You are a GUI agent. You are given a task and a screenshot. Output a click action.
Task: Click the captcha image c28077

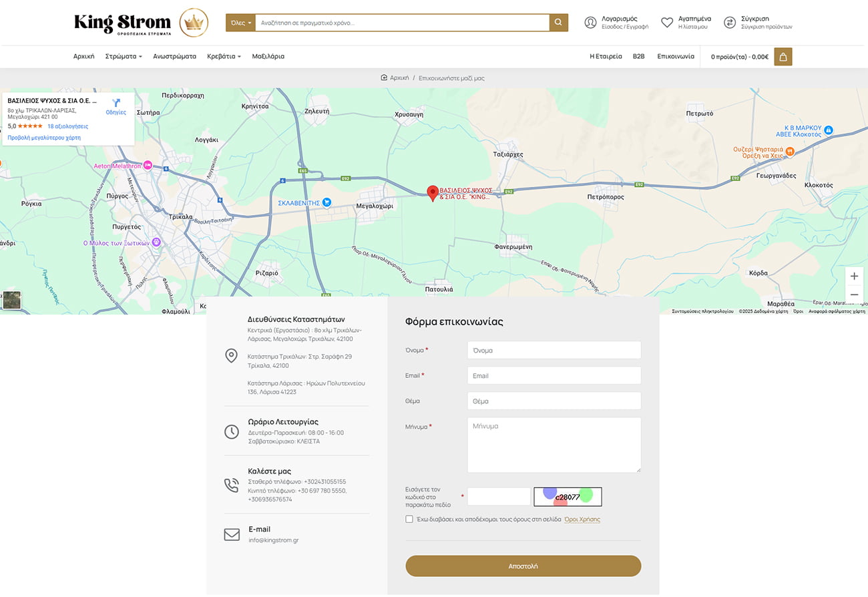click(x=568, y=497)
